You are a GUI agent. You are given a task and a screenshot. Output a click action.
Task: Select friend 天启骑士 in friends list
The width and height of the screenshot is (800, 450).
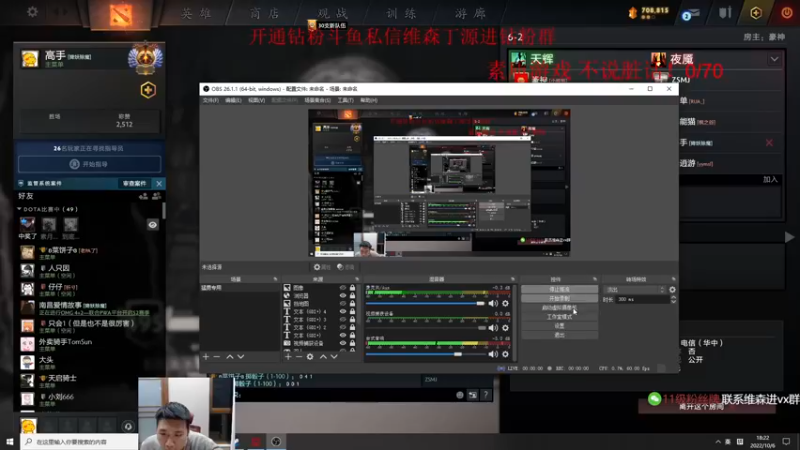91,381
